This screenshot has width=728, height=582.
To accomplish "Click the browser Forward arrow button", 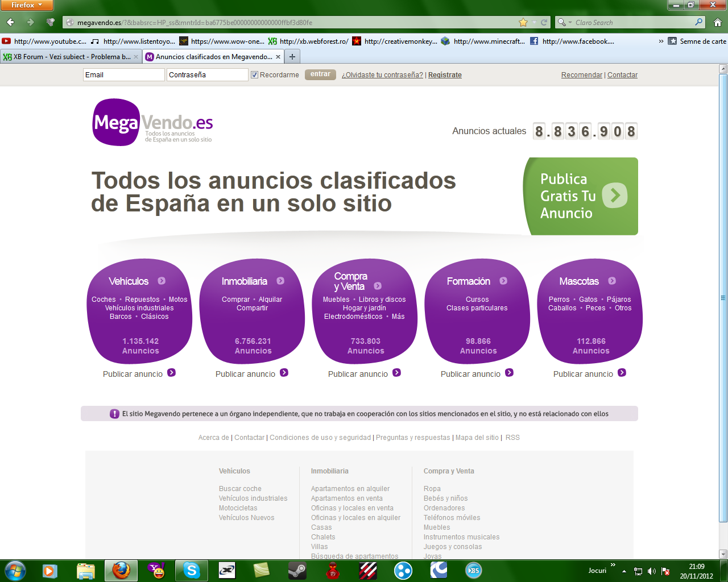I will coord(31,22).
